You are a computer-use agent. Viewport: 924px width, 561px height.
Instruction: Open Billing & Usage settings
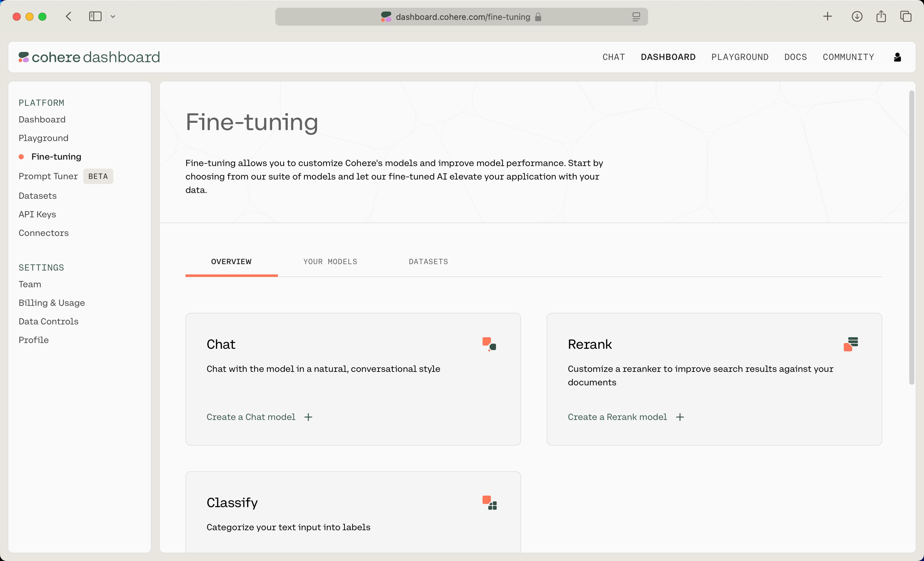[51, 303]
